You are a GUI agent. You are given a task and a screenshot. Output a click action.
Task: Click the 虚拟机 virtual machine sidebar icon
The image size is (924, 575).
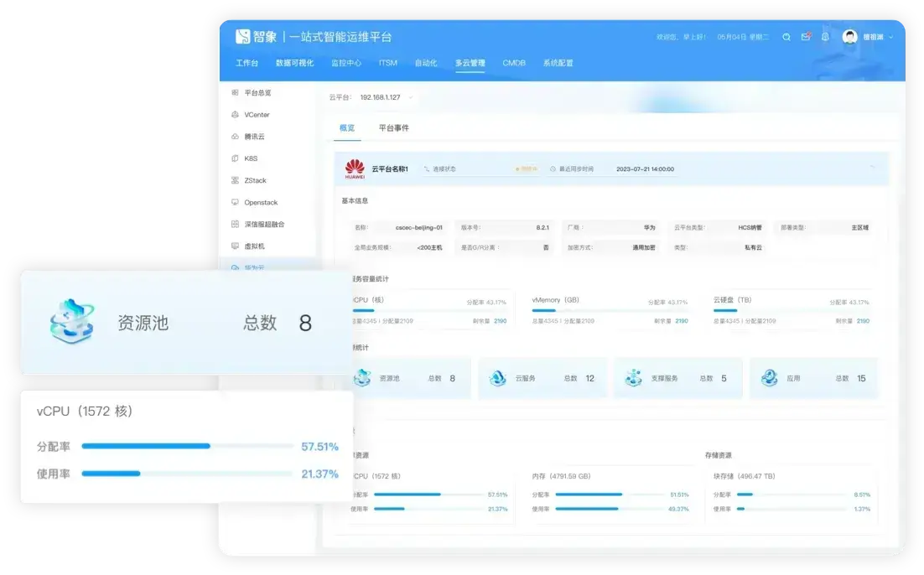(x=236, y=245)
